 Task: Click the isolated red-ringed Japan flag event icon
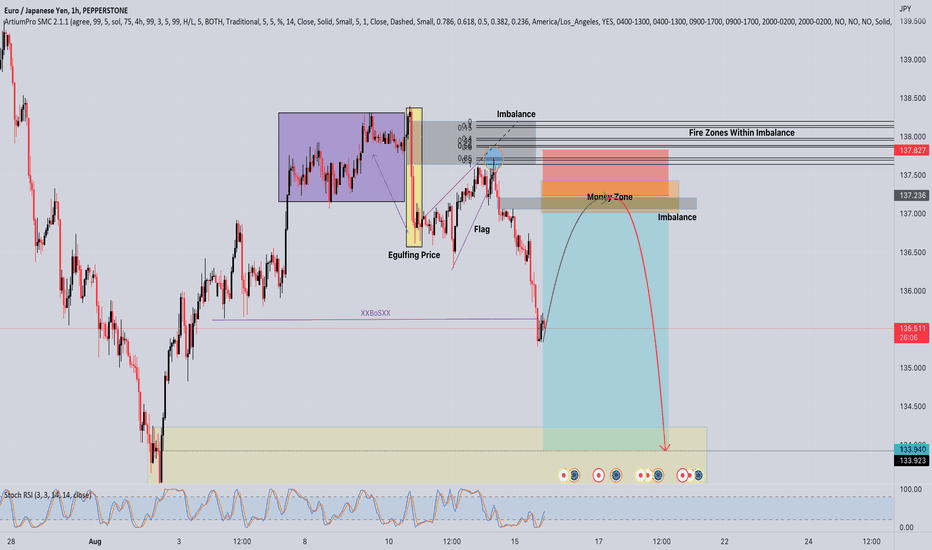pos(599,475)
